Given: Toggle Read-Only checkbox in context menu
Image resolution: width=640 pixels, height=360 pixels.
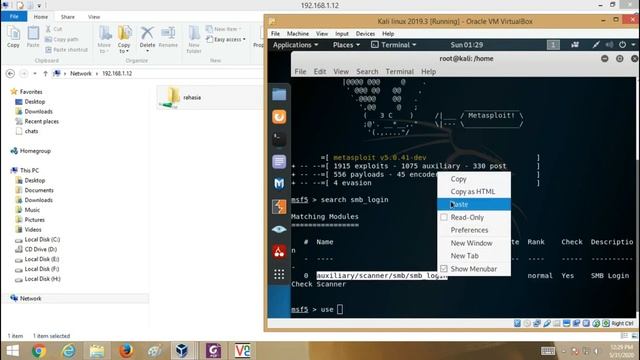Looking at the screenshot, I should click(444, 218).
